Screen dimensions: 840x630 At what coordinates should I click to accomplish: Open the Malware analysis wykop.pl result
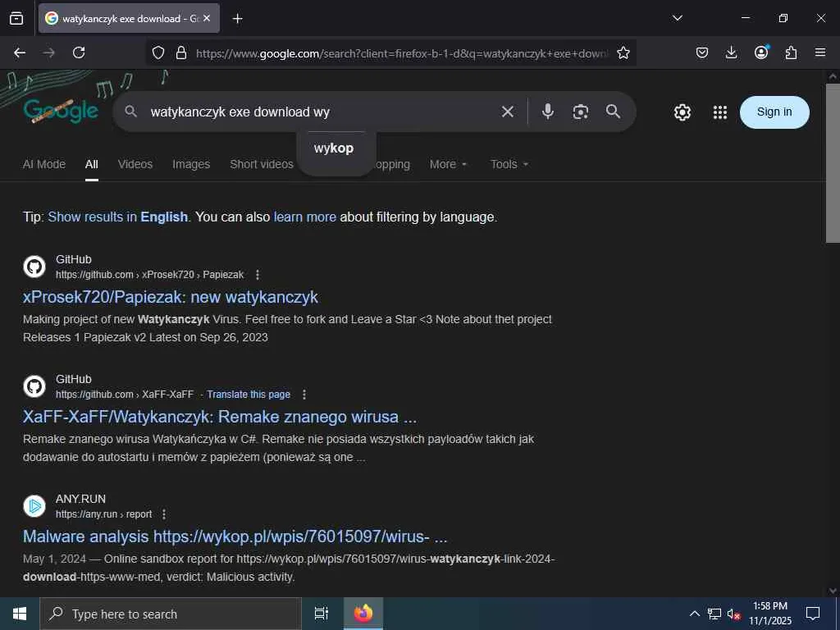tap(235, 536)
